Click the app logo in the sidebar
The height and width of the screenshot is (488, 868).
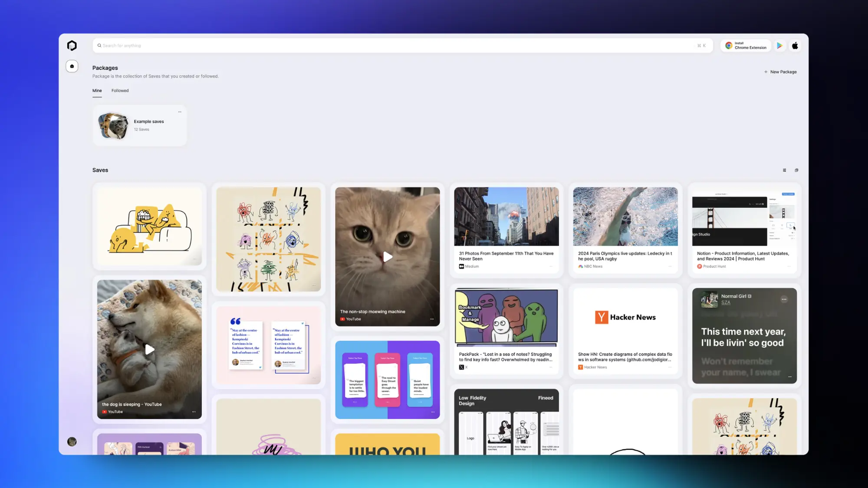72,46
